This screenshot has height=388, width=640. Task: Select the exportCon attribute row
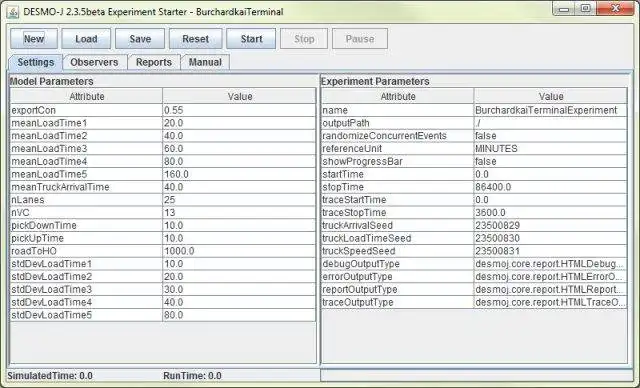[87, 110]
